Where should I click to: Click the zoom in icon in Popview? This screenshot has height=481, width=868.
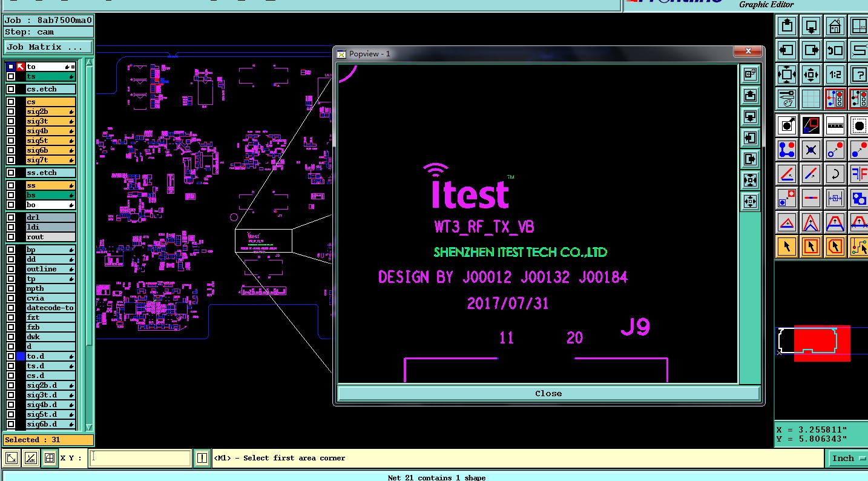click(751, 180)
